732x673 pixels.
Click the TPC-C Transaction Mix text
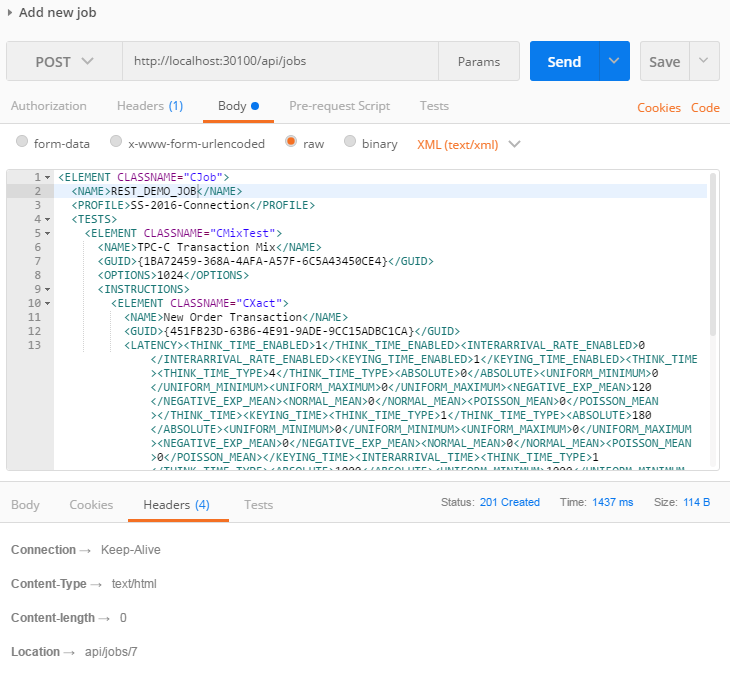tap(206, 247)
